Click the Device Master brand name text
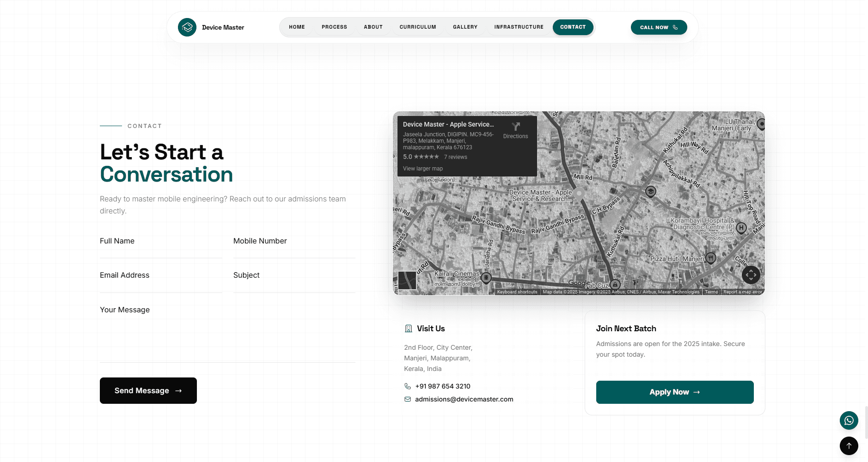The width and height of the screenshot is (868, 462). (x=223, y=27)
